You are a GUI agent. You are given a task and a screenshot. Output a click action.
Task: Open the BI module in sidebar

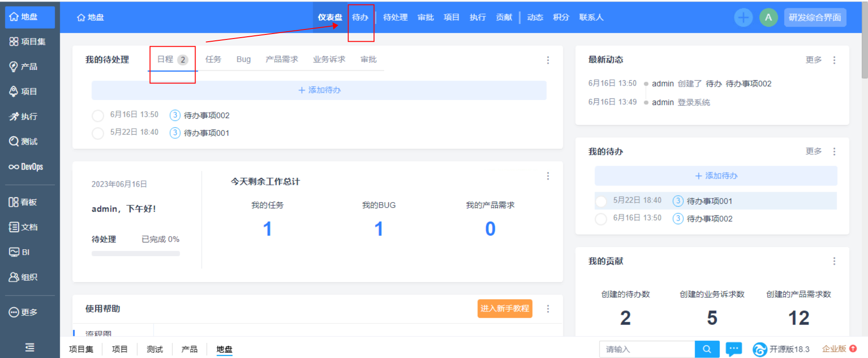(x=20, y=252)
